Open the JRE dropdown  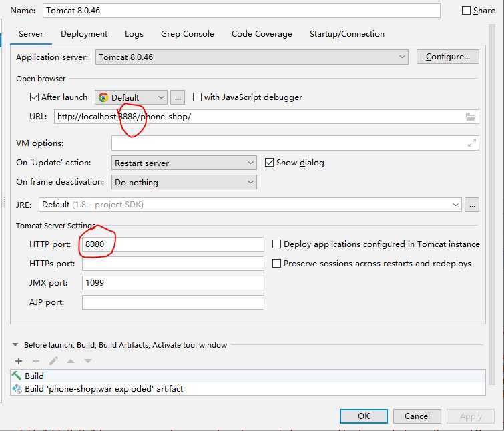click(250, 205)
